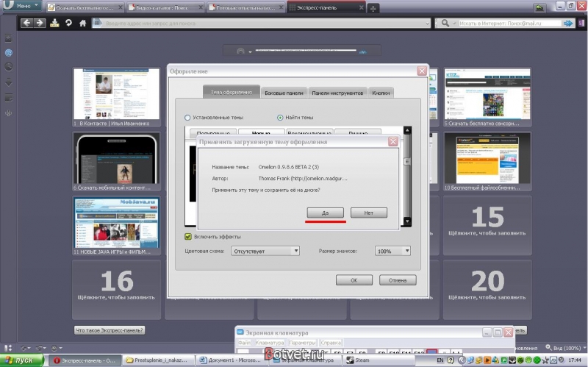588x367 pixels.
Task: Expand search engine selector arrow next to magnifier
Action: (454, 24)
